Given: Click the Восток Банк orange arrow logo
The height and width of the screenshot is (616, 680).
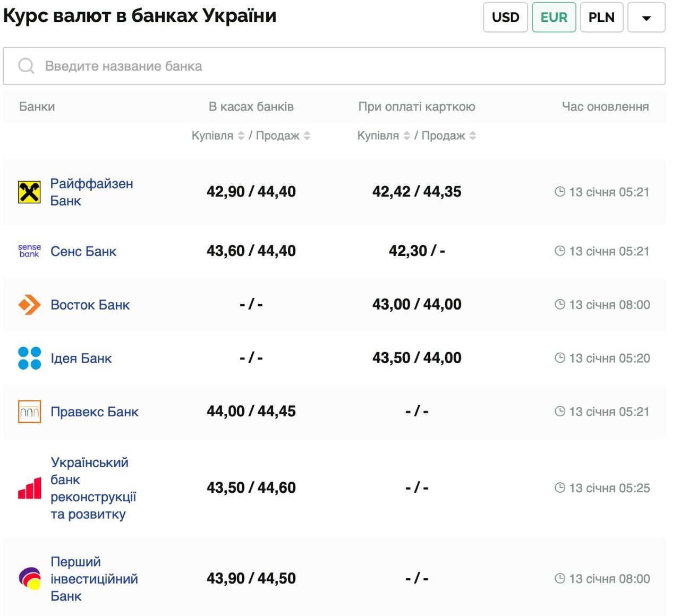Looking at the screenshot, I should (29, 305).
